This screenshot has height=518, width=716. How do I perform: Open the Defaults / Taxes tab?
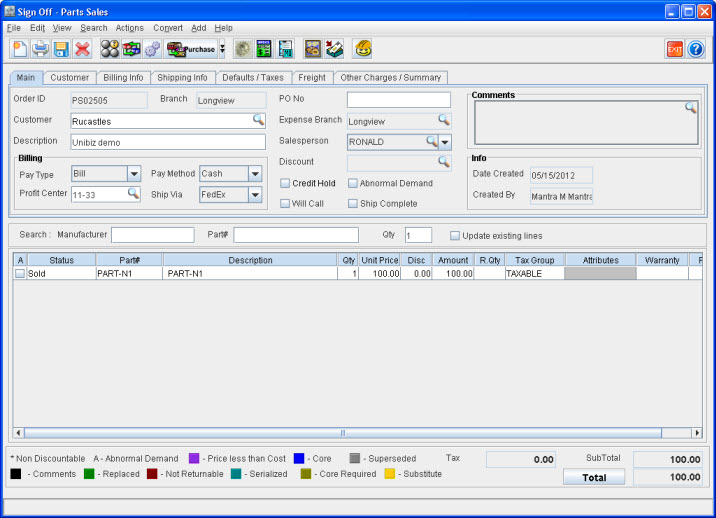[253, 78]
